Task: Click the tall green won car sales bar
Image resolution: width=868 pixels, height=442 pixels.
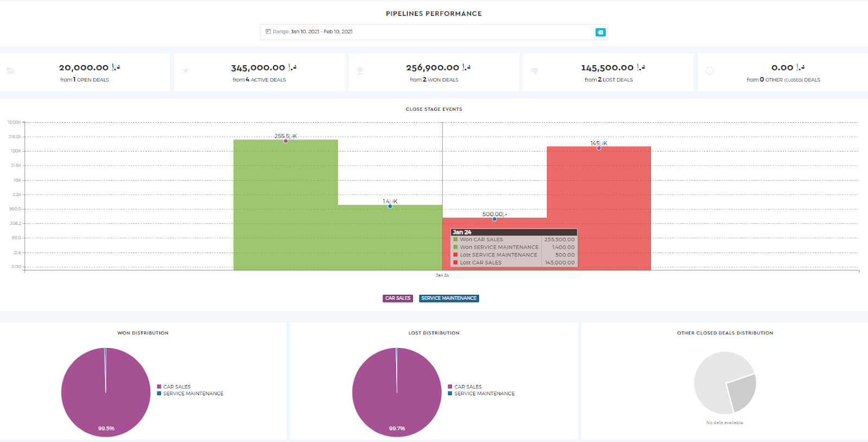Action: [286, 205]
